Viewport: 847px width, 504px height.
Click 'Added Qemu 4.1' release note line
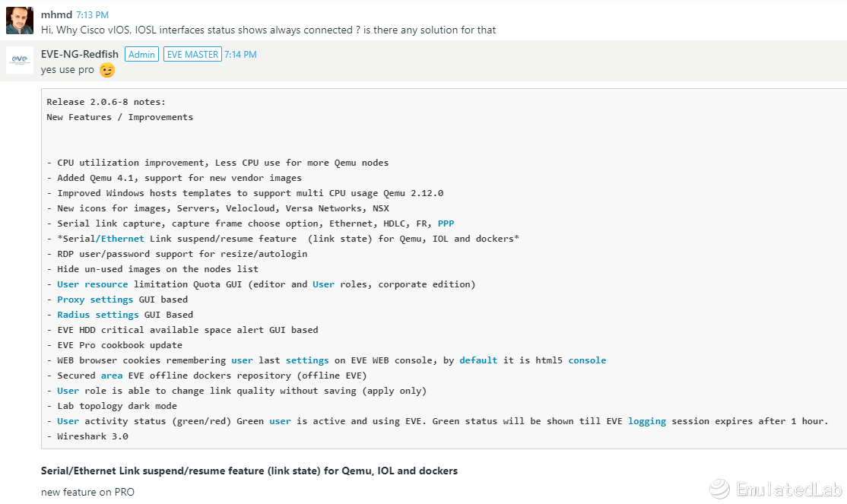[x=174, y=178]
